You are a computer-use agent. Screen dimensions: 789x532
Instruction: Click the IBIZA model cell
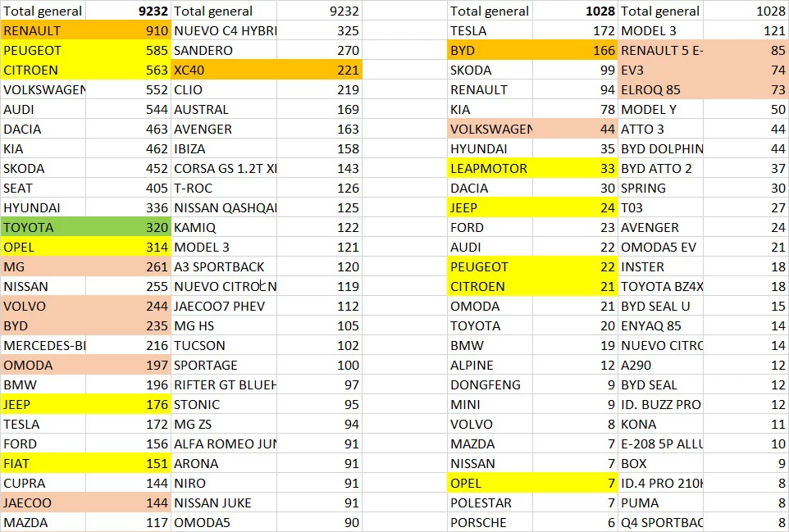tap(224, 149)
